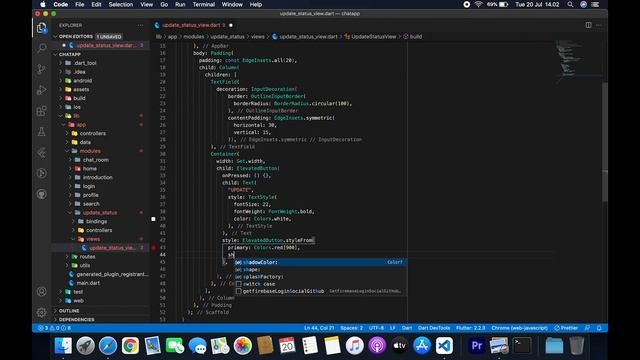640x360 pixels.
Task: Open the Terminal menu
Action: pyautogui.click(x=204, y=4)
